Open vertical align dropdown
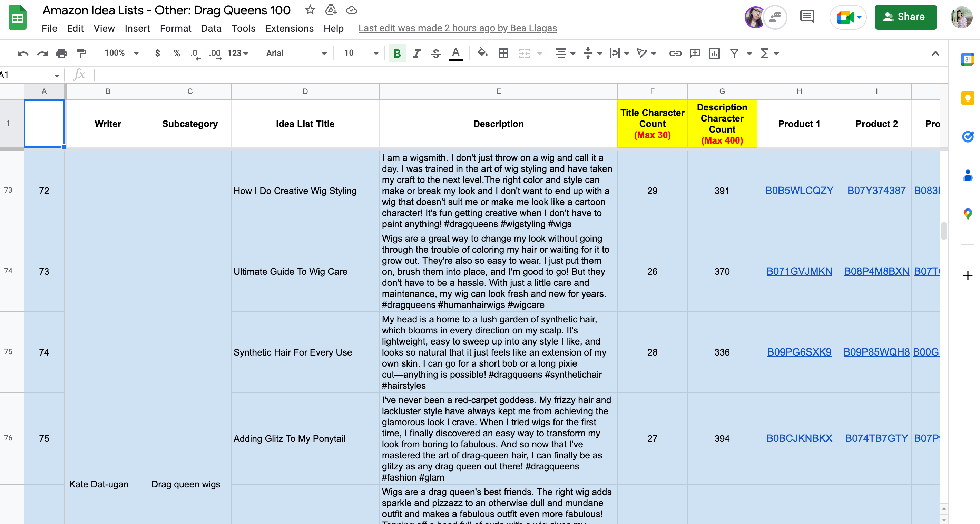The image size is (980, 524). click(592, 53)
